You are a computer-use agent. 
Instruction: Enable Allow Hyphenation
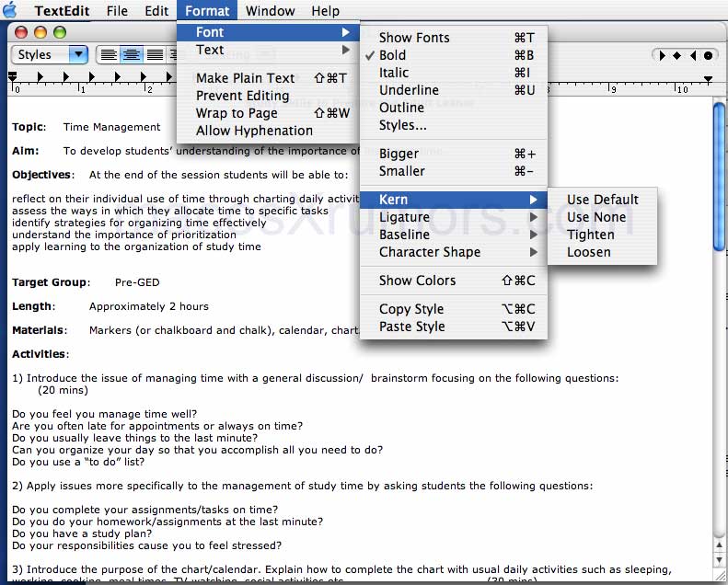[x=268, y=131]
